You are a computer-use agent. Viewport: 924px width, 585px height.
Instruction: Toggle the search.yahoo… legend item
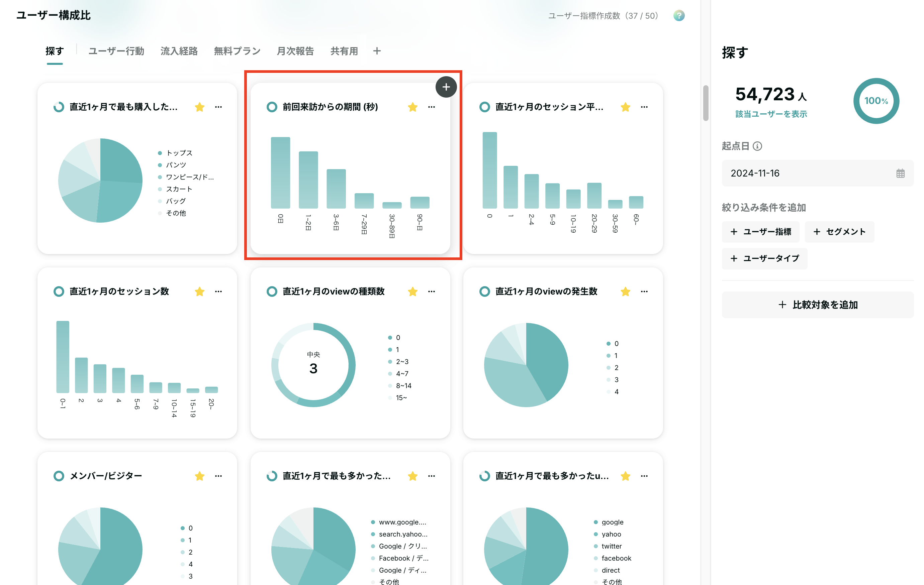point(399,534)
